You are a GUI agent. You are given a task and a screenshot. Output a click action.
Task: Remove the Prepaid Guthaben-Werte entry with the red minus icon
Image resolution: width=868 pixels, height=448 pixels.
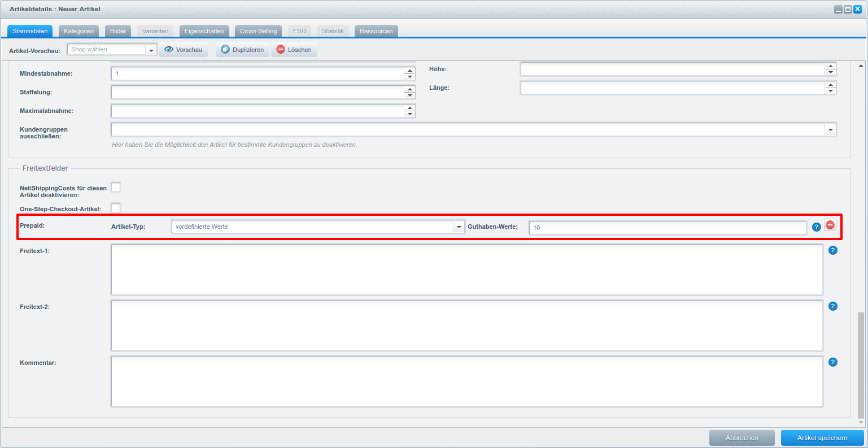[830, 225]
